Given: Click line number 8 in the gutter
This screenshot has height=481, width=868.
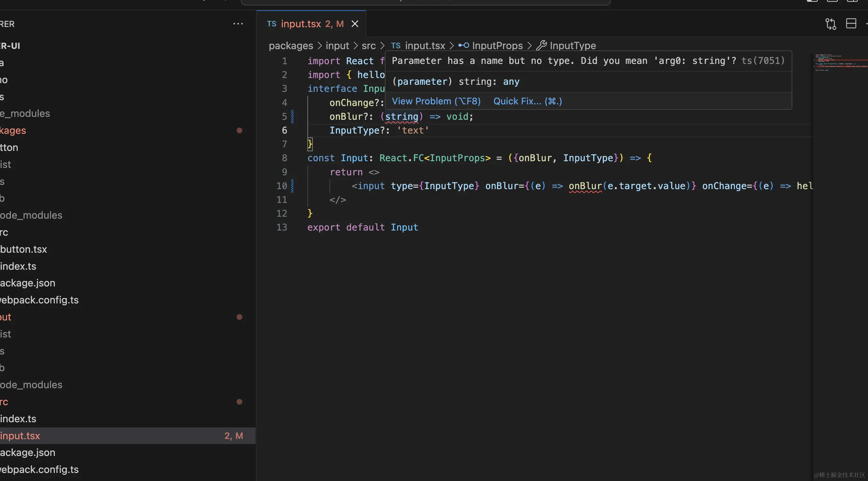Looking at the screenshot, I should [x=285, y=158].
